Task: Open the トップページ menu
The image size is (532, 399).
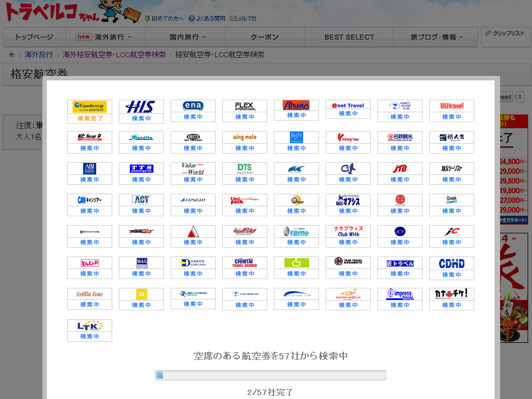Action: click(x=34, y=37)
